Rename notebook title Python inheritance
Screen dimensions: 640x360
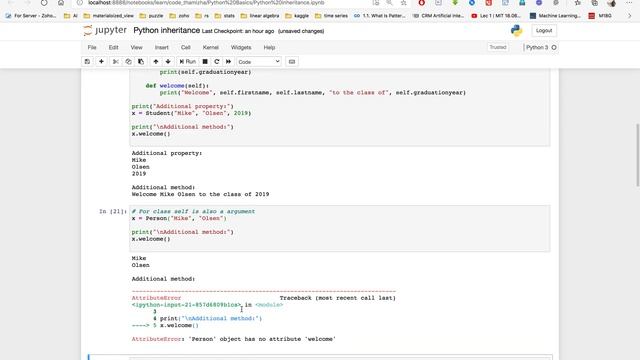click(x=167, y=31)
